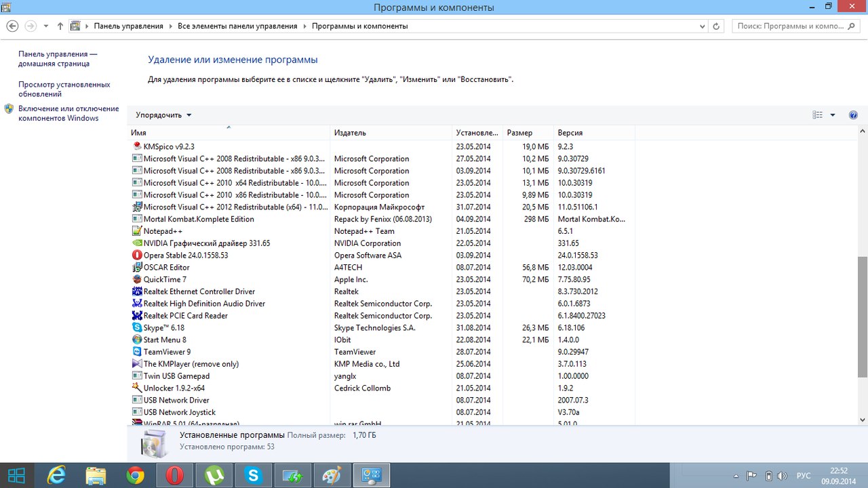Open Paint from the taskbar
This screenshot has width=868, height=488.
click(x=332, y=476)
